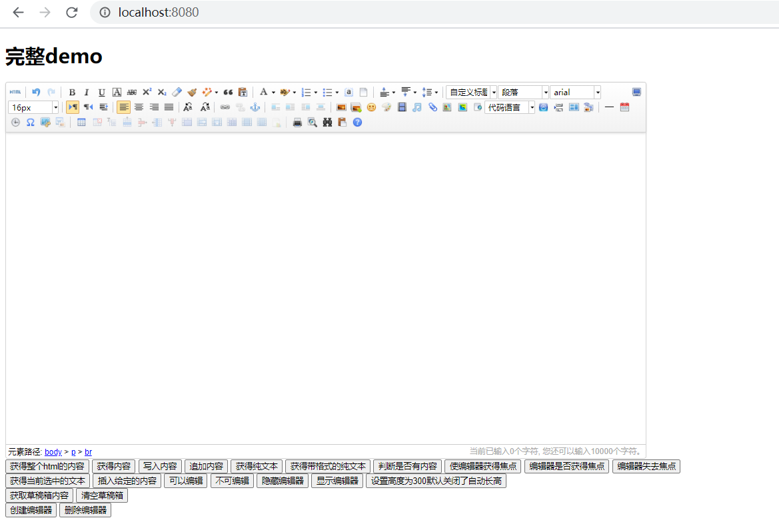Click the insert table grid icon
This screenshot has height=532, width=779.
coord(81,123)
